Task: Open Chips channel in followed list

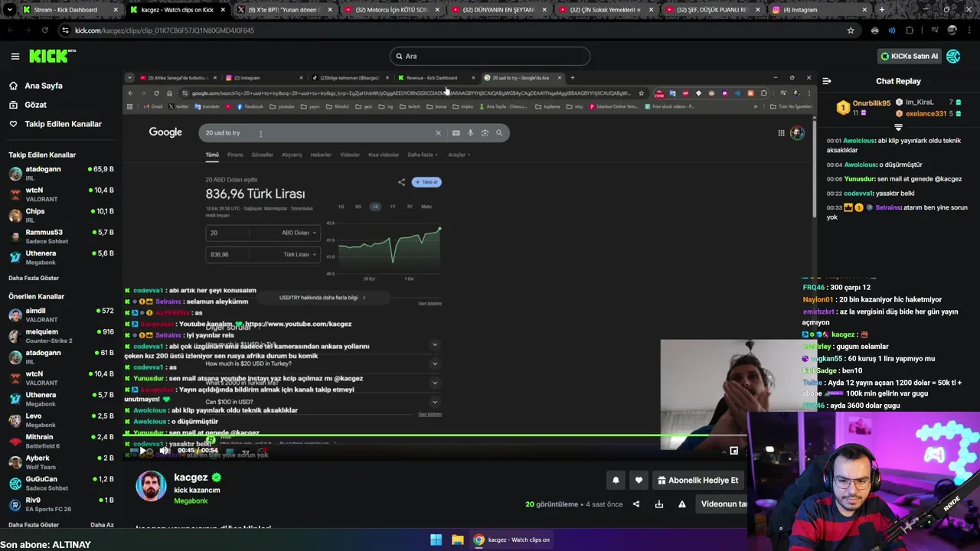Action: pos(61,216)
